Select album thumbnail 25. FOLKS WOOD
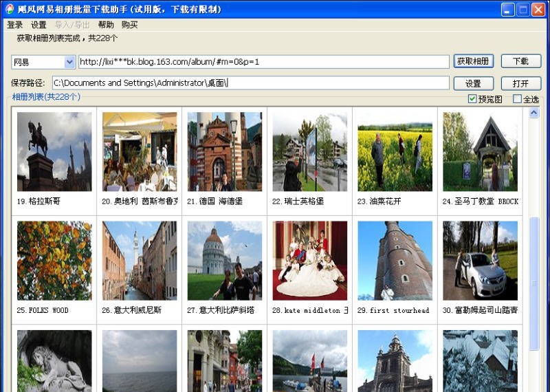 (54, 261)
